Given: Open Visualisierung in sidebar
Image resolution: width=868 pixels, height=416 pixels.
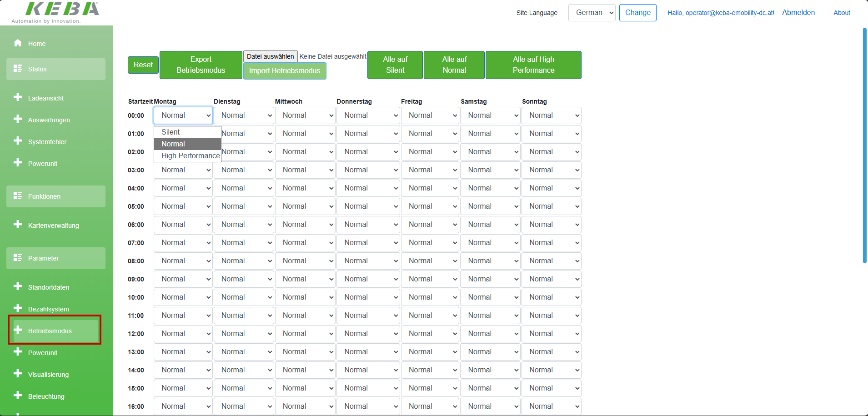Looking at the screenshot, I should click(49, 375).
